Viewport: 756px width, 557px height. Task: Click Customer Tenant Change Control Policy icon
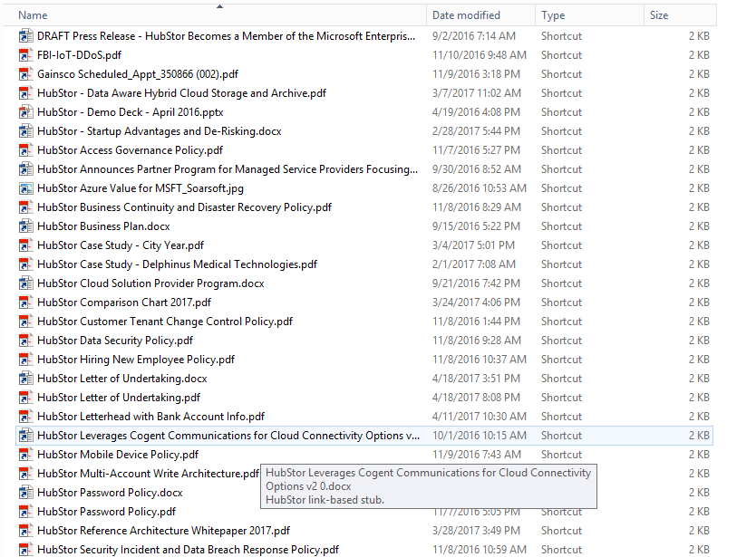pyautogui.click(x=25, y=322)
